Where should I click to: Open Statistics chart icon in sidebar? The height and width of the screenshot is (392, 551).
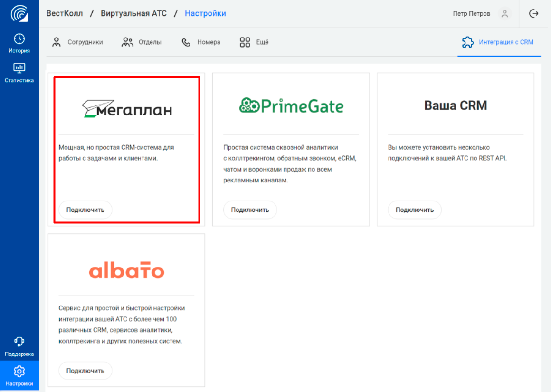pos(19,68)
